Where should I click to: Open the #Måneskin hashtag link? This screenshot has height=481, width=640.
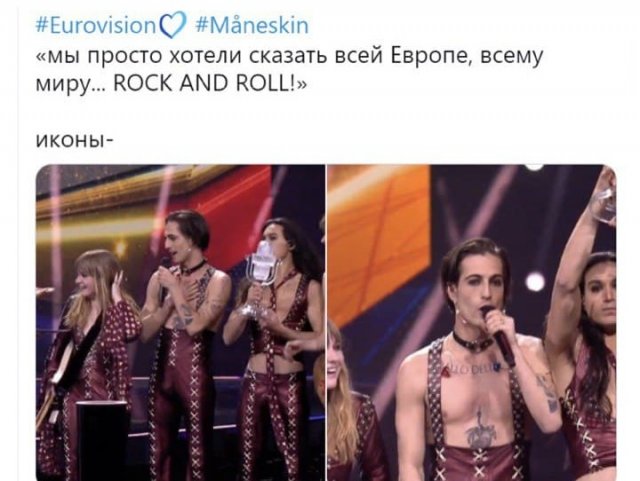click(x=252, y=25)
